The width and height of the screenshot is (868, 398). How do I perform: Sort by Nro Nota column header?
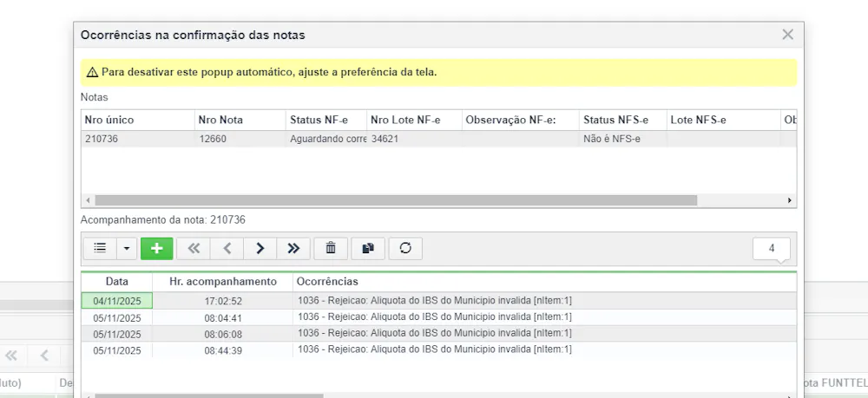[240, 120]
